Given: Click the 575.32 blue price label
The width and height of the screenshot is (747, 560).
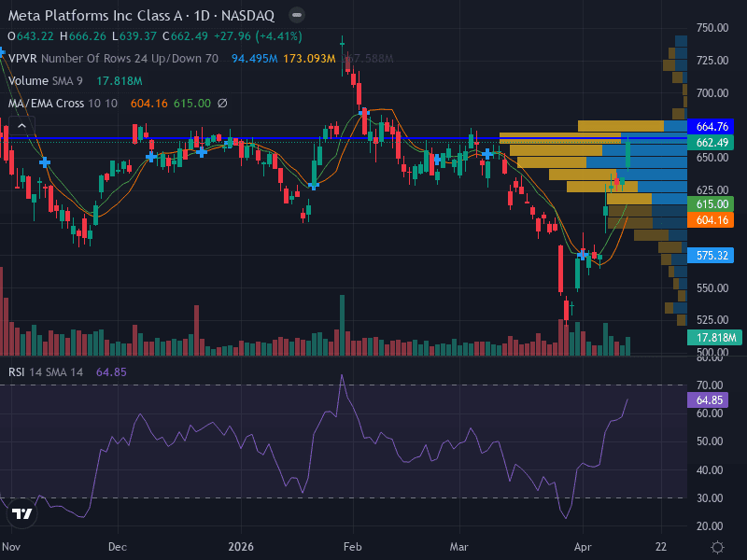Looking at the screenshot, I should [x=712, y=256].
